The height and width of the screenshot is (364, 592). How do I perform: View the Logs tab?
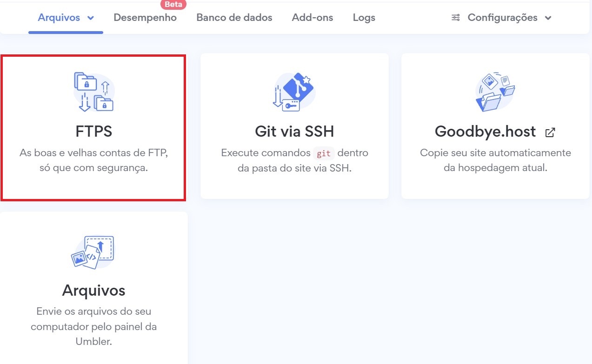[x=364, y=18]
